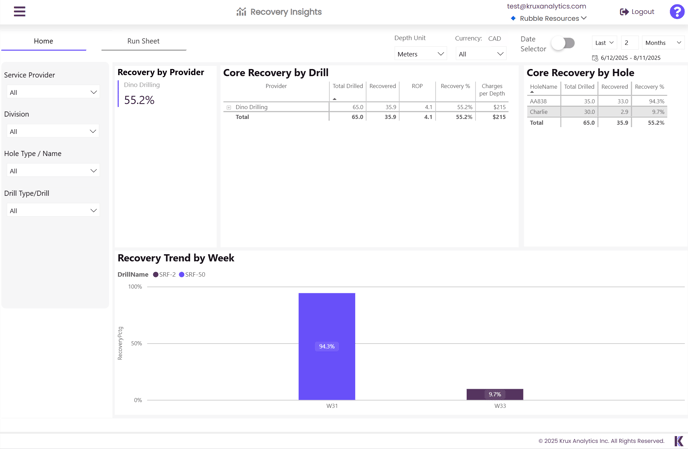
Task: Select the AA838 hole row
Action: [597, 101]
